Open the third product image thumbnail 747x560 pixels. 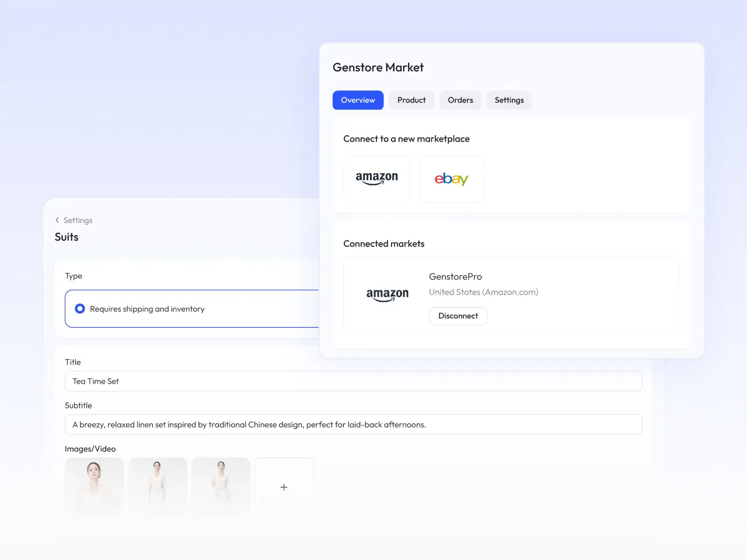(221, 487)
